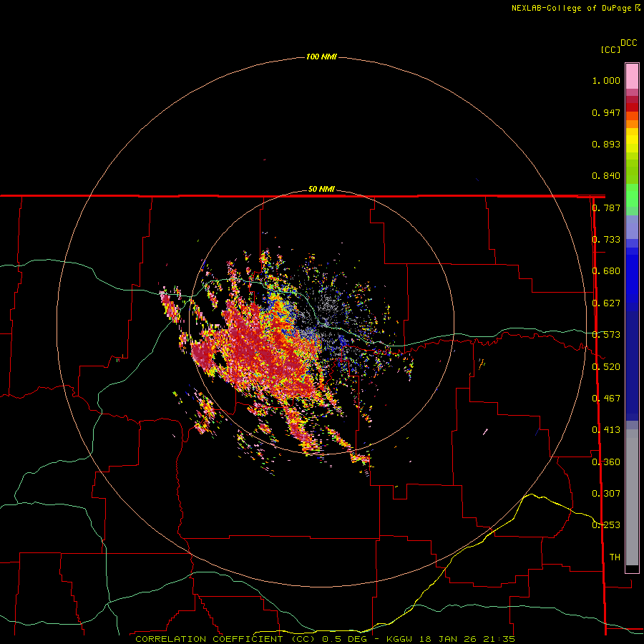Click the TH threshold label on legend
The image size is (644, 644).
[615, 557]
